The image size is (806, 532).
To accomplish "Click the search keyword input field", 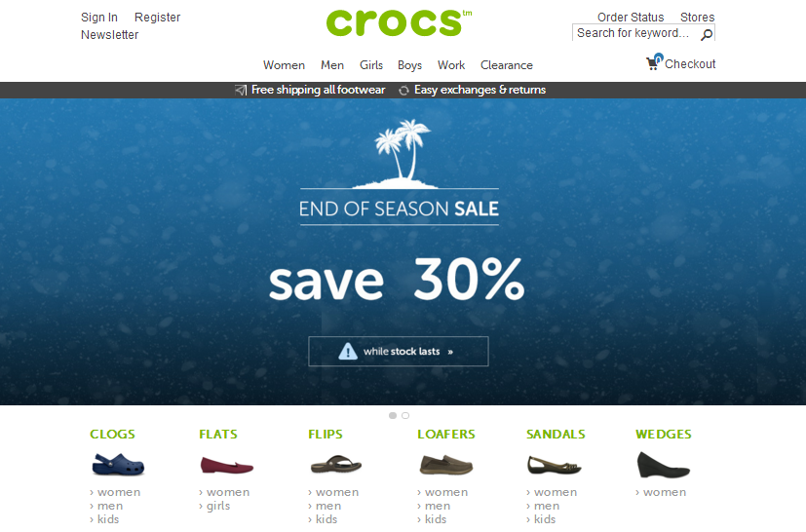I will 635,33.
